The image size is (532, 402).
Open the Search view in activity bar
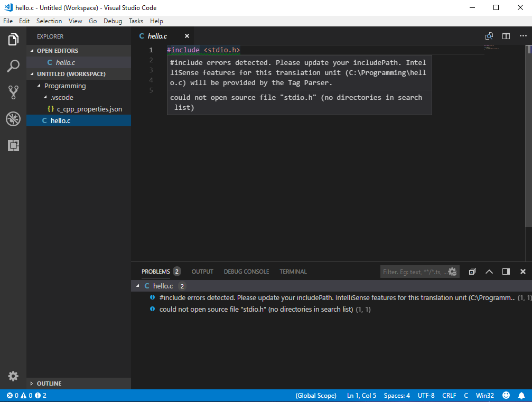[13, 66]
